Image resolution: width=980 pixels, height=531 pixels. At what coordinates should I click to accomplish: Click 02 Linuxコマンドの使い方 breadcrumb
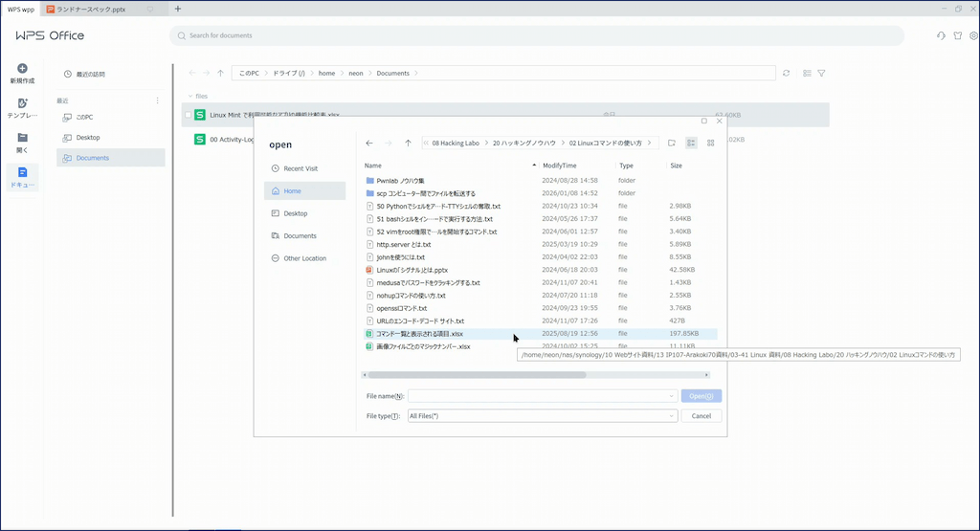pyautogui.click(x=605, y=144)
